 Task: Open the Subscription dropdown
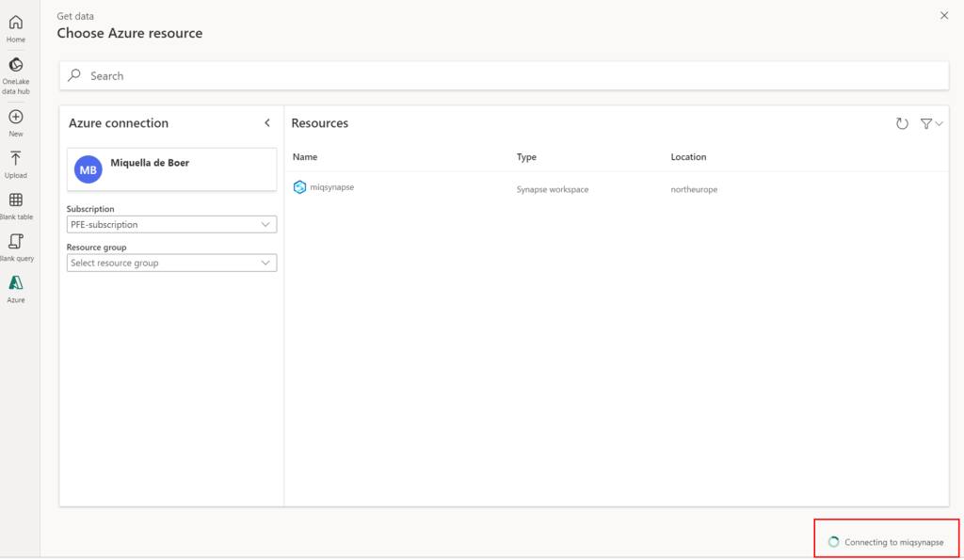coord(171,224)
